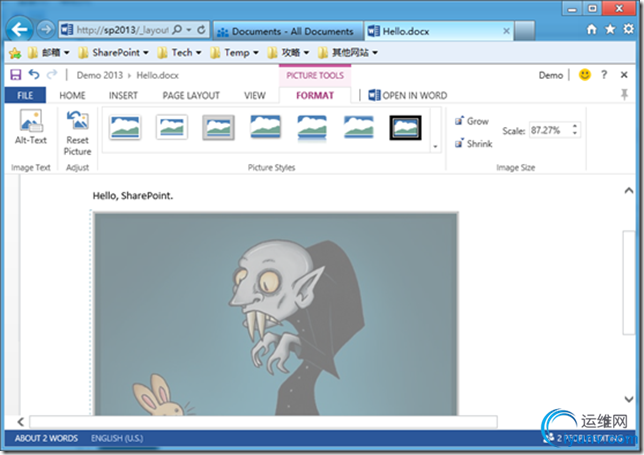This screenshot has width=644, height=455.
Task: Click ABOUT 2 WORDS status entry
Action: [46, 439]
